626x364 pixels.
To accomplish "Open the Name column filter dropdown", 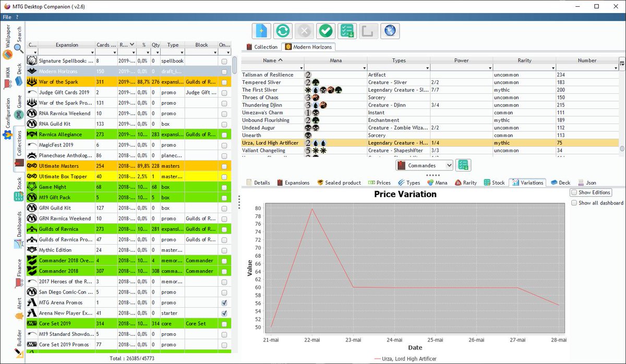I will (x=301, y=68).
